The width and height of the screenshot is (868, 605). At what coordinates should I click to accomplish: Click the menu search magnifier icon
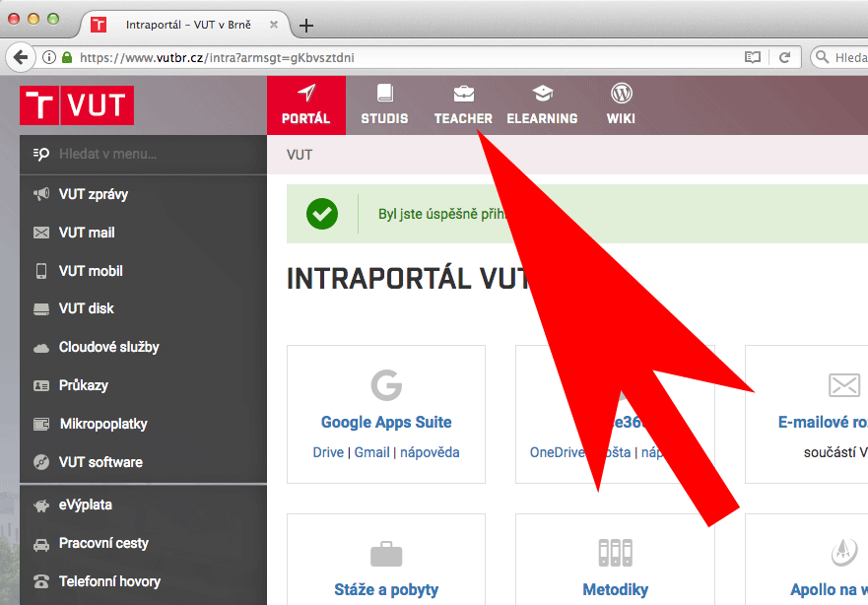(41, 154)
